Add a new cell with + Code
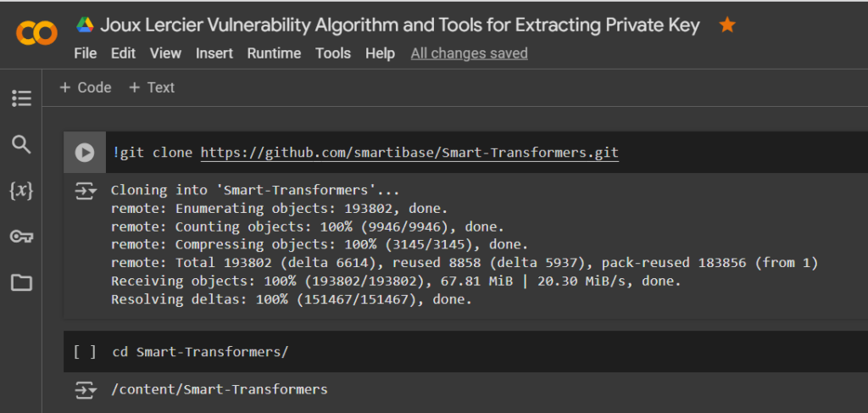 click(x=86, y=87)
